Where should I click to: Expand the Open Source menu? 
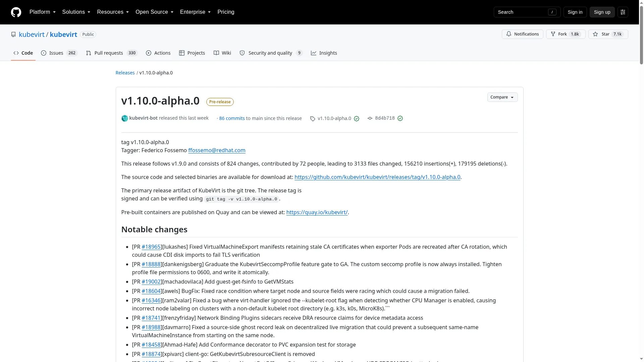click(x=154, y=12)
